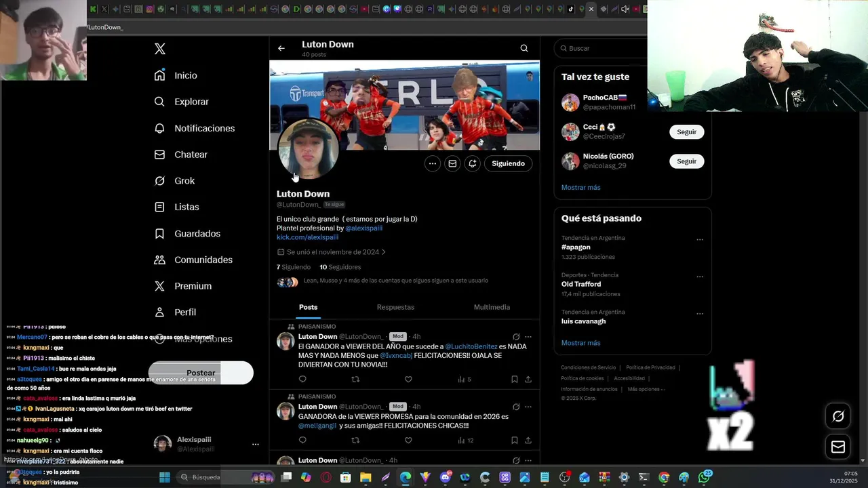Open the @LuchitoBenitez mention
The image size is (868, 488).
tap(471, 346)
